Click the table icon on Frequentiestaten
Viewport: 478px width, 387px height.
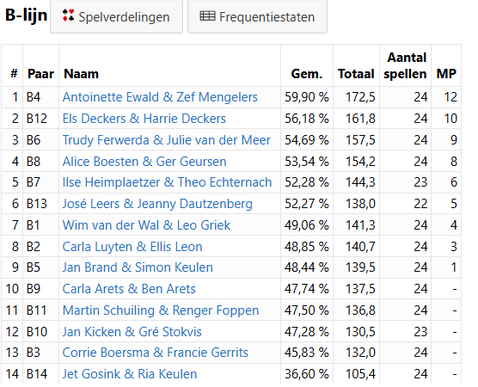coord(207,16)
